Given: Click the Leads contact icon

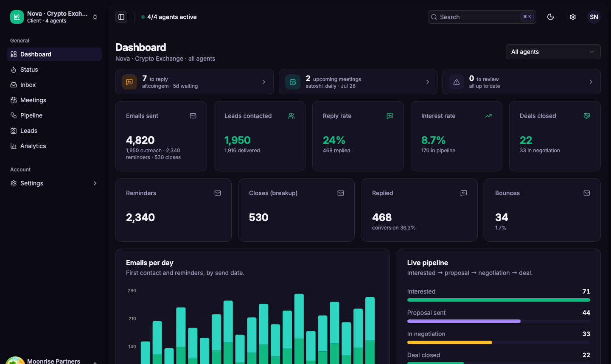Looking at the screenshot, I should pyautogui.click(x=14, y=131).
